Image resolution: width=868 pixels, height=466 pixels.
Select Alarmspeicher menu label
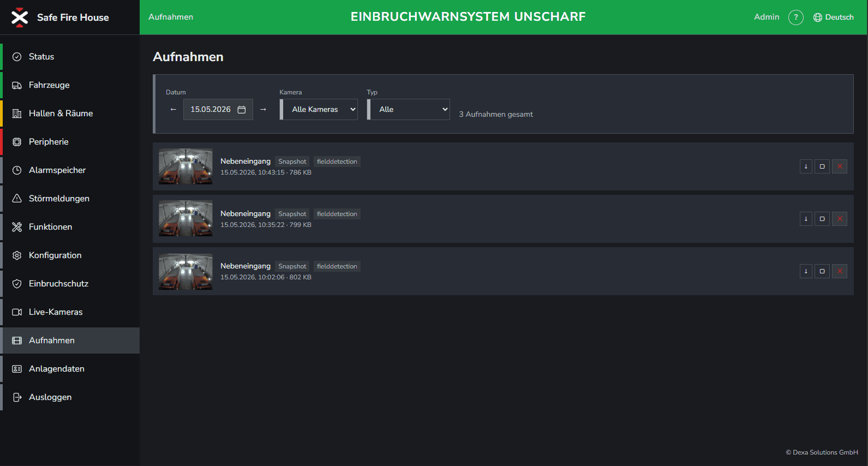click(x=57, y=170)
